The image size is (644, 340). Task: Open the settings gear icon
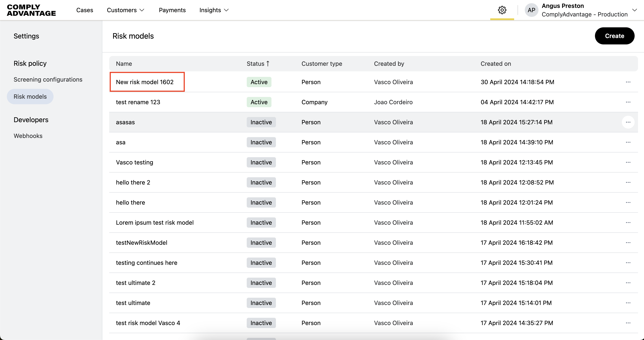coord(502,10)
